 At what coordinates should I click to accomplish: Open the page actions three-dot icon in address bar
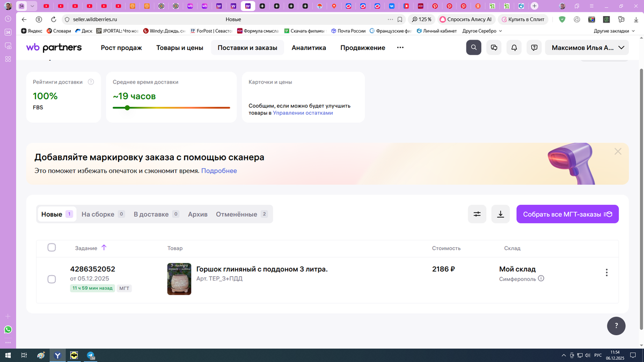click(390, 19)
